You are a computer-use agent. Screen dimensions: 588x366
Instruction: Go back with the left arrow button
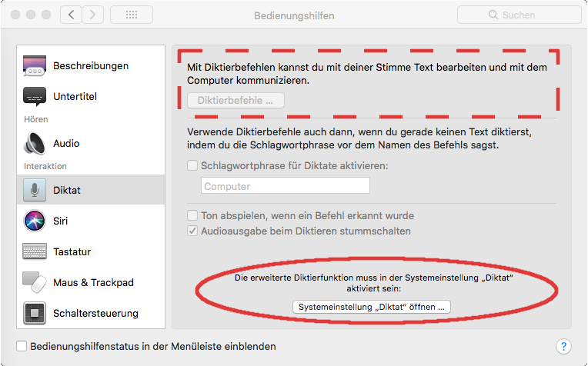click(x=72, y=15)
